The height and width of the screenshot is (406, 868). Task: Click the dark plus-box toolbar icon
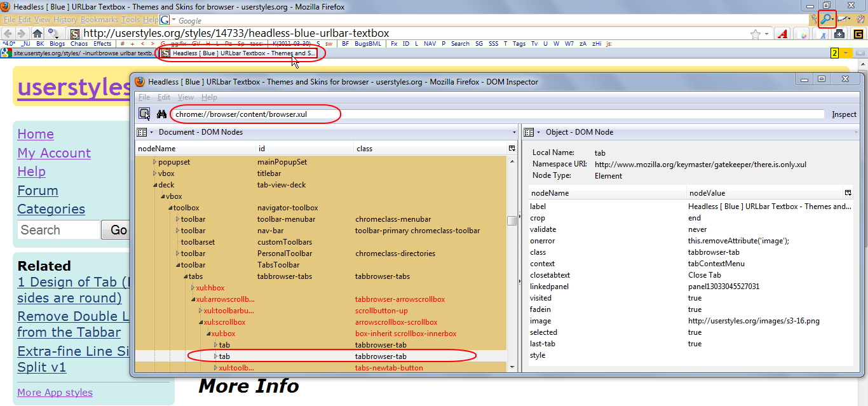click(x=839, y=34)
